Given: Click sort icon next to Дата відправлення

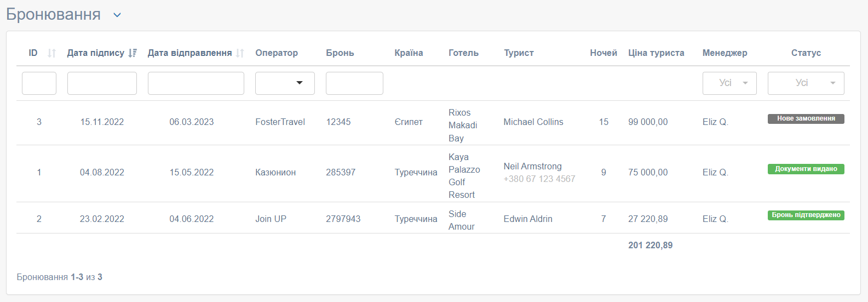Looking at the screenshot, I should point(240,53).
